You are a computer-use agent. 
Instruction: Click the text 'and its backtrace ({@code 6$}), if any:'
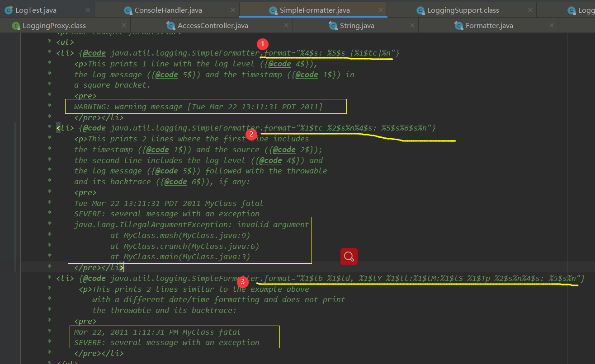162,182
